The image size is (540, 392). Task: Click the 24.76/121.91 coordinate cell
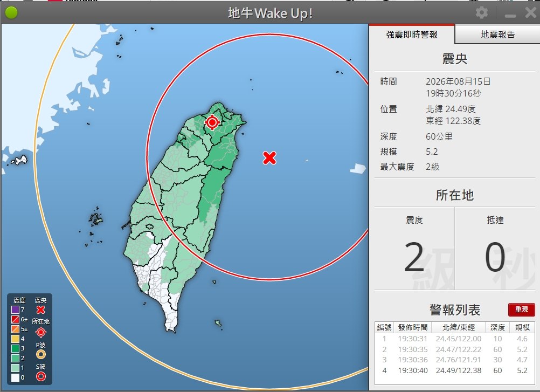tap(459, 360)
